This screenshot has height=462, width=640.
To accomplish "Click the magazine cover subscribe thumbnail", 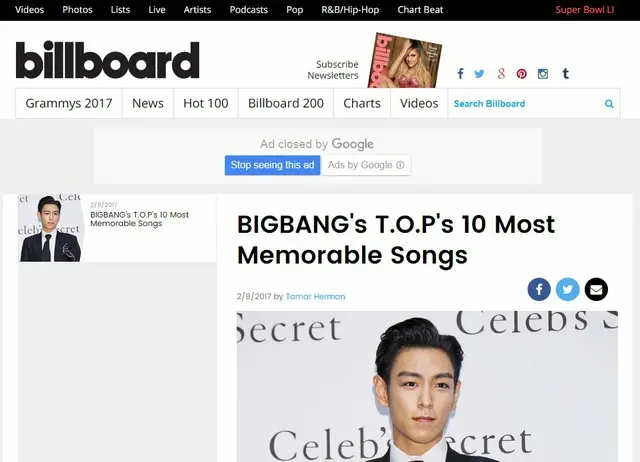I will point(404,60).
